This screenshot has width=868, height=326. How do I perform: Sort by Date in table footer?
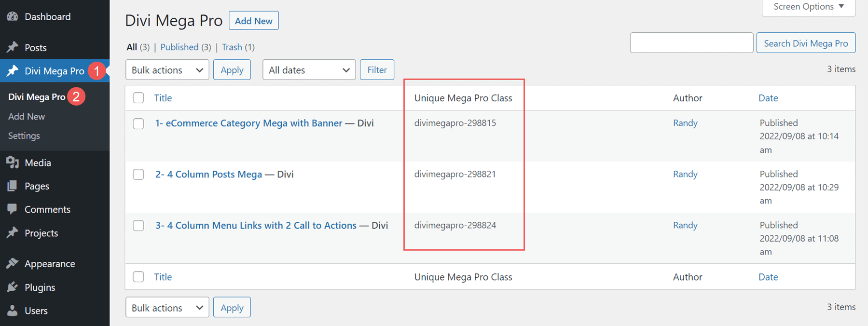(x=768, y=277)
